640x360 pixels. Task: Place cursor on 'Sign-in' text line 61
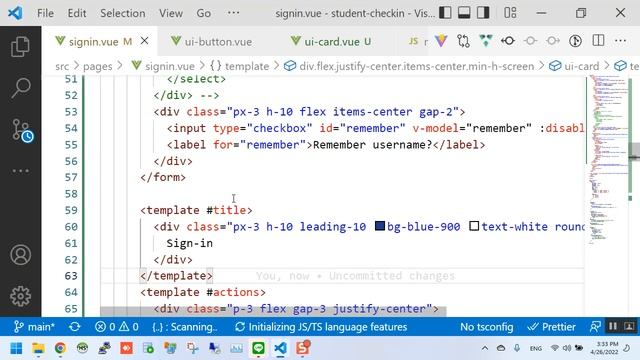(189, 243)
